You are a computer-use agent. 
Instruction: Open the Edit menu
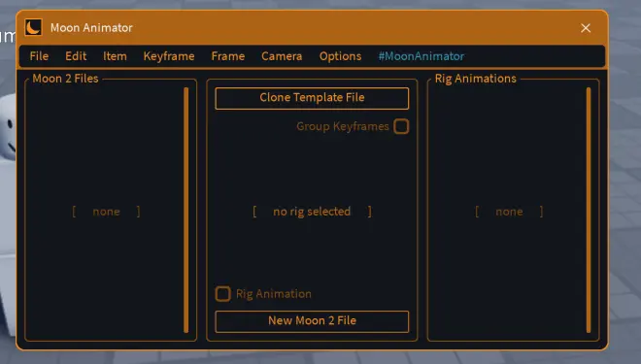click(x=76, y=56)
